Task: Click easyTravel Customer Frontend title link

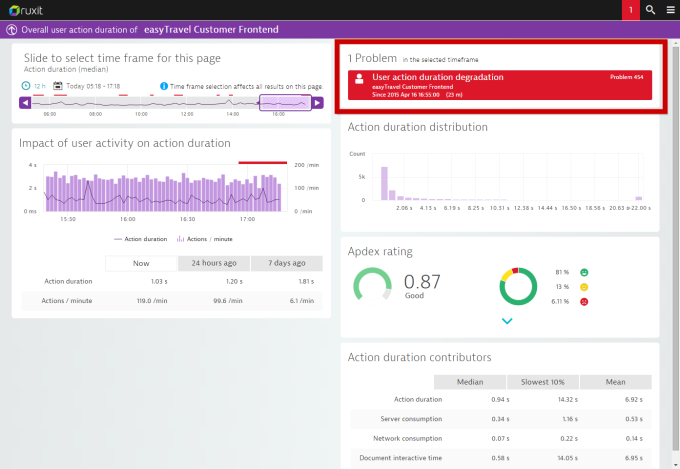Action: coord(211,30)
